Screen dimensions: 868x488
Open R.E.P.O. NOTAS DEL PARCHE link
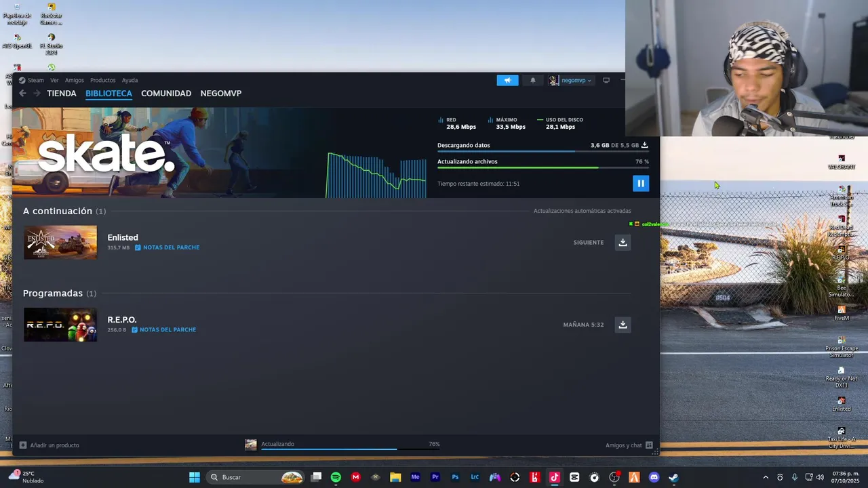(x=163, y=329)
